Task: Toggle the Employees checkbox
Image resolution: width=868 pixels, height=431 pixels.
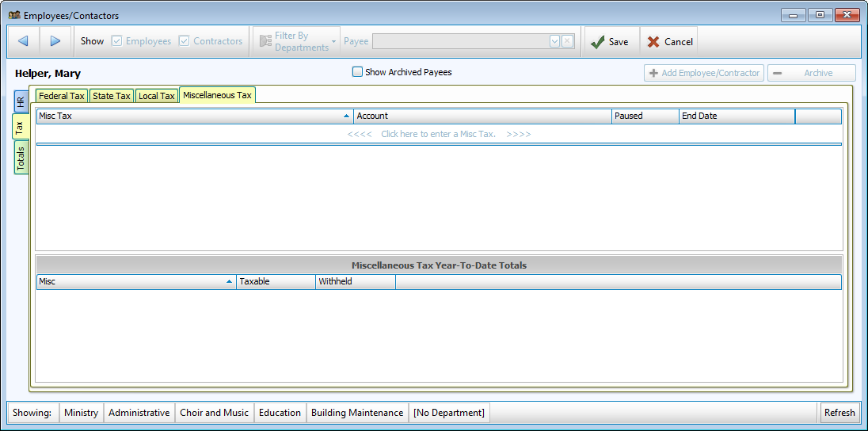Action: (x=117, y=41)
